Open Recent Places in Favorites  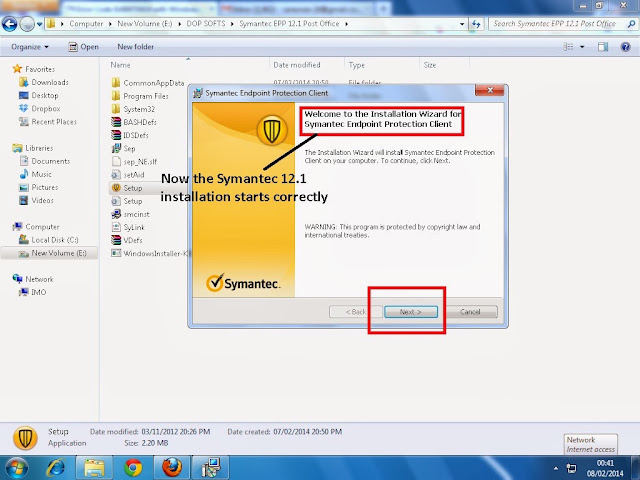(x=54, y=122)
